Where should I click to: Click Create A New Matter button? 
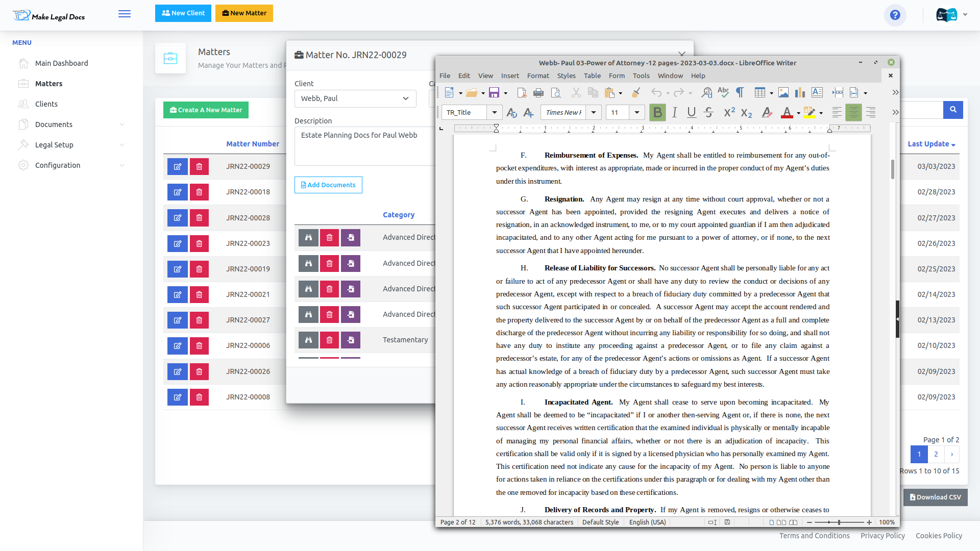[206, 110]
